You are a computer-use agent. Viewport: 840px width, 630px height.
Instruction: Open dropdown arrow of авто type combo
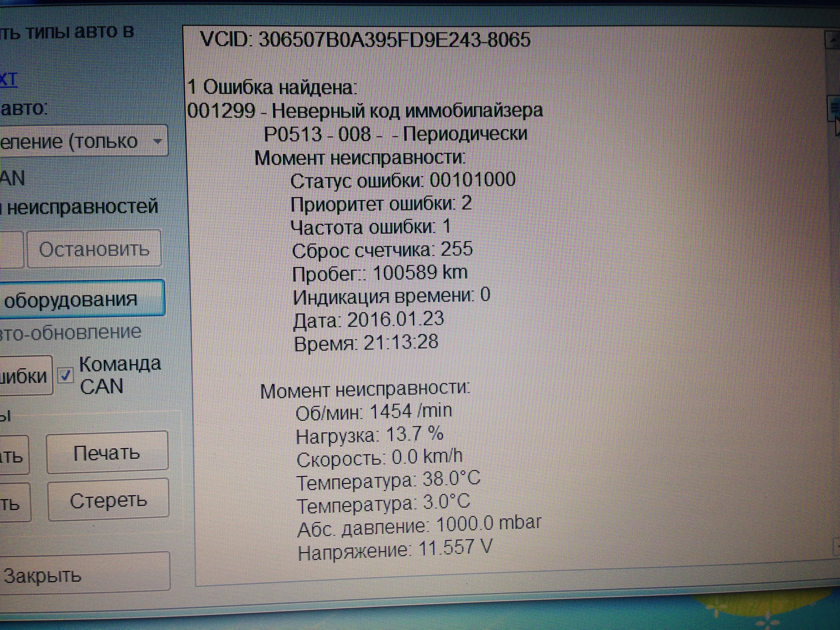(157, 141)
